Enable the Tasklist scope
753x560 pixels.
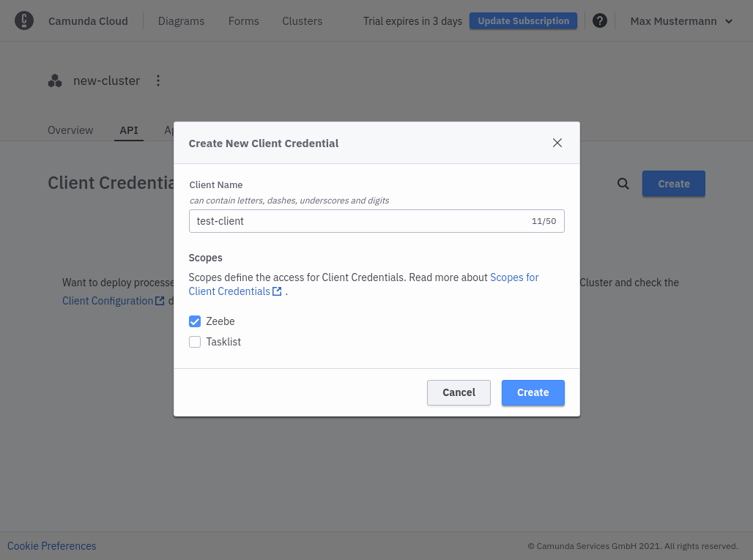[195, 342]
